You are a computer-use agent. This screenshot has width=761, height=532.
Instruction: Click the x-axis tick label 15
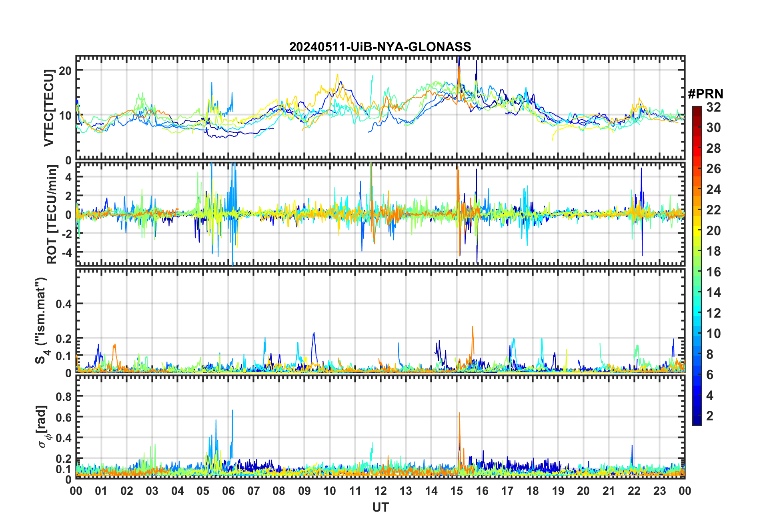(457, 491)
